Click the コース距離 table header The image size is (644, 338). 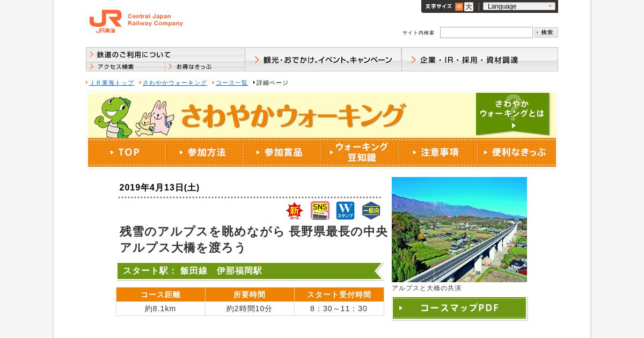click(160, 295)
